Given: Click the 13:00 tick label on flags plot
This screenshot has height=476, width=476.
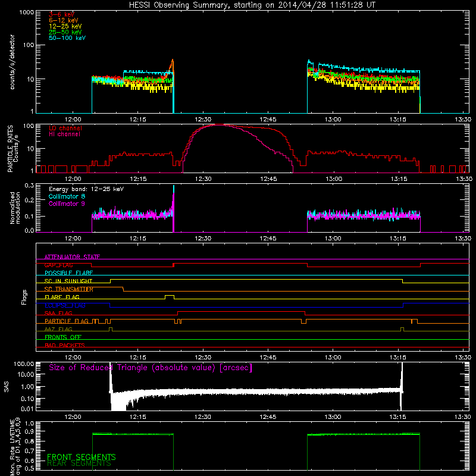Looking at the screenshot, I should coord(333,358).
